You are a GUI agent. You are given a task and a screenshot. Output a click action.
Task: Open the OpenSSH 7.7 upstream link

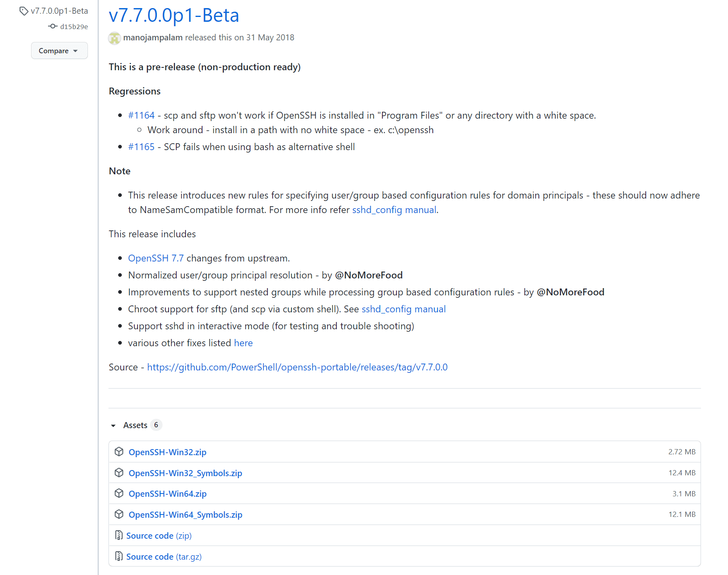coord(156,258)
